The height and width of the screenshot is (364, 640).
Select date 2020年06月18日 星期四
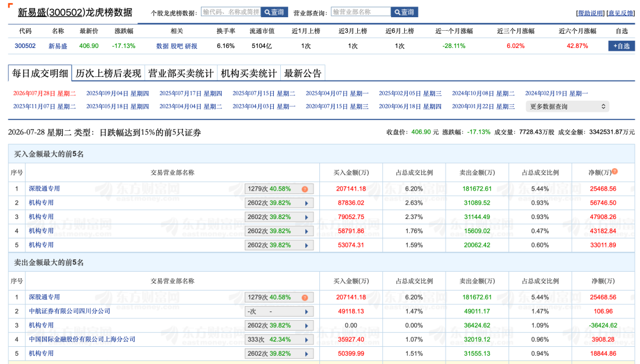(x=410, y=107)
